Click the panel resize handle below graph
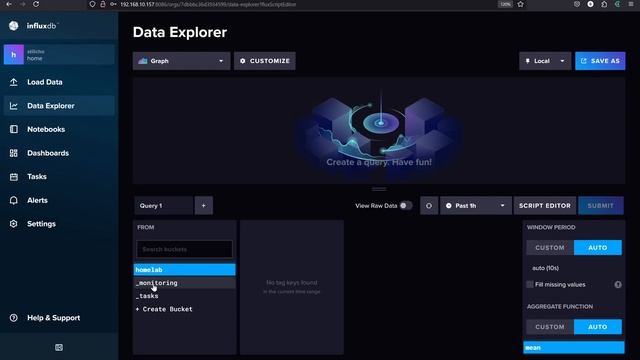This screenshot has height=360, width=640. (379, 189)
